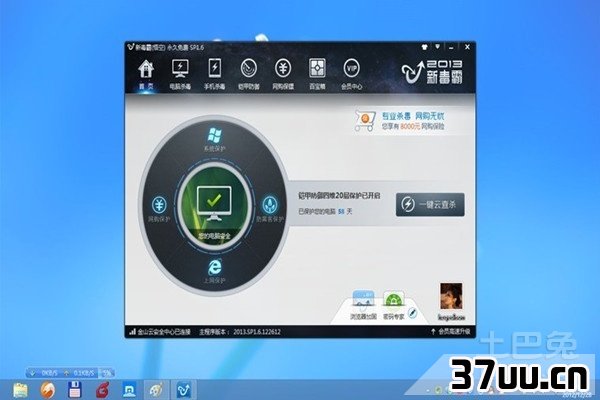The height and width of the screenshot is (400, 600).
Task: Open the blue Maxthon taskbar icon
Action: (x=129, y=390)
